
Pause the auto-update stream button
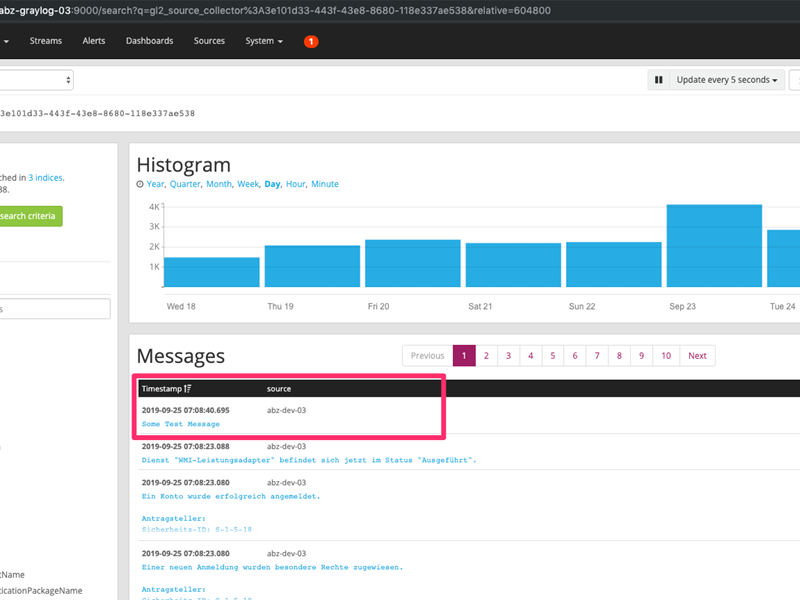click(x=659, y=80)
